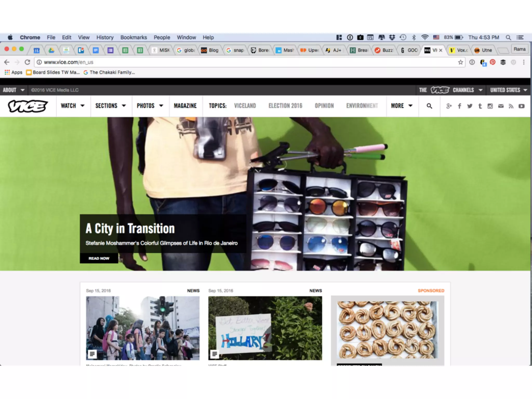Bookmark this page with star icon
The image size is (532, 399).
pos(461,62)
